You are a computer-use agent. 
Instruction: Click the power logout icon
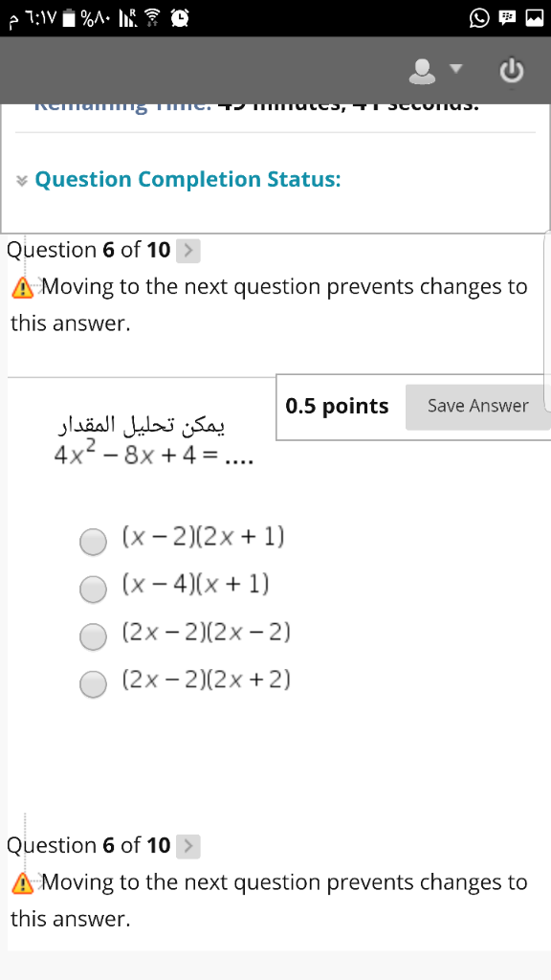click(511, 71)
